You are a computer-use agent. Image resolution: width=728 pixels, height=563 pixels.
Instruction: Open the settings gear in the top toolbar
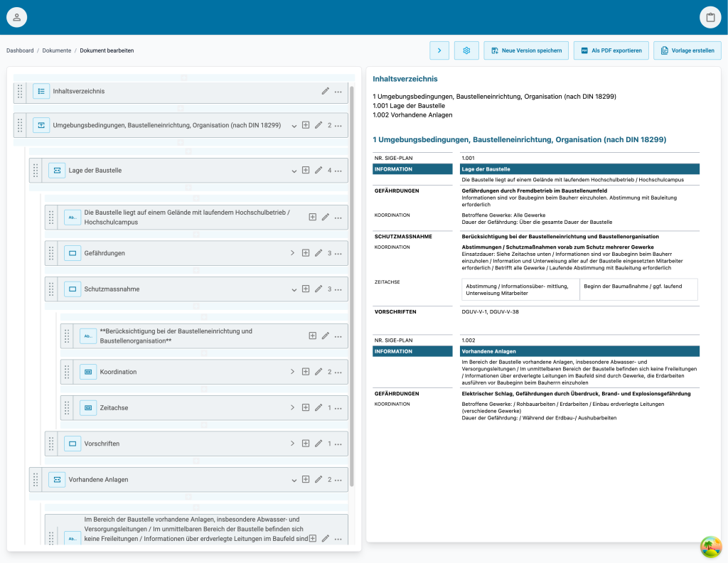[x=466, y=50]
